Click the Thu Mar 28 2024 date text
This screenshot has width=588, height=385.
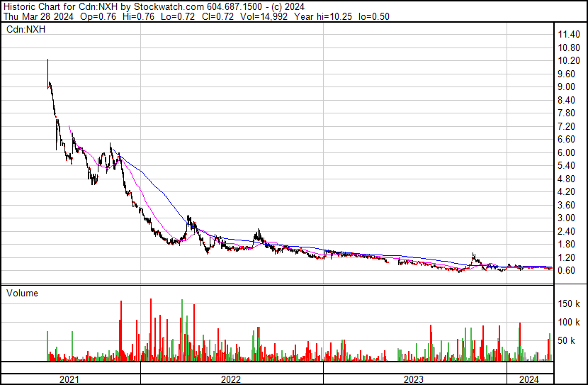(36, 18)
